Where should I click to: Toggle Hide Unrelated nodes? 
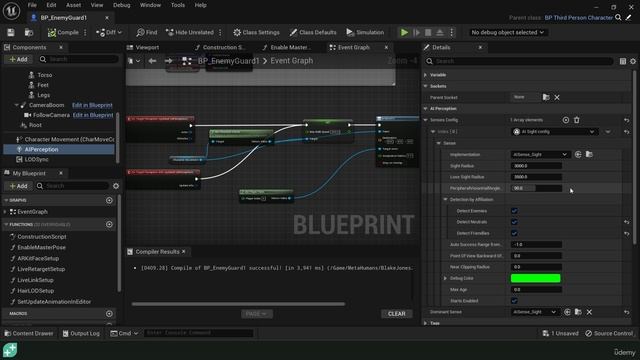[x=190, y=32]
